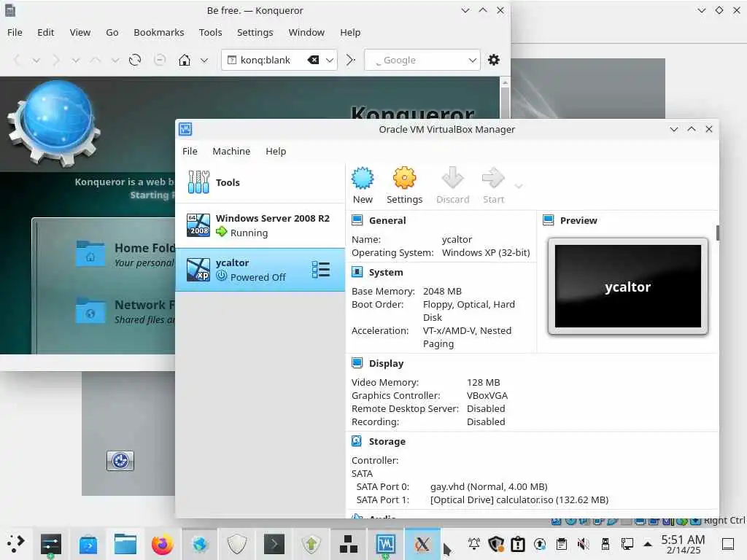Expand the Home button dropdown arrow
The image size is (747, 560).
click(204, 61)
